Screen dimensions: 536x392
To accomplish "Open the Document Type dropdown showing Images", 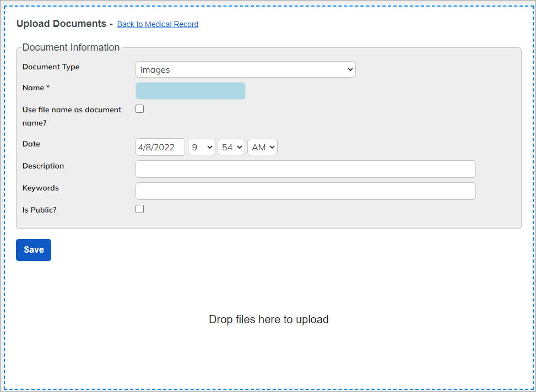I will [246, 69].
